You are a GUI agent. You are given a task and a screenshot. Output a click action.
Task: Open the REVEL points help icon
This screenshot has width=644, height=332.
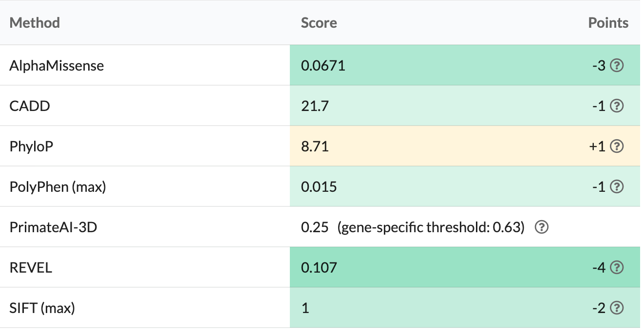coord(617,268)
